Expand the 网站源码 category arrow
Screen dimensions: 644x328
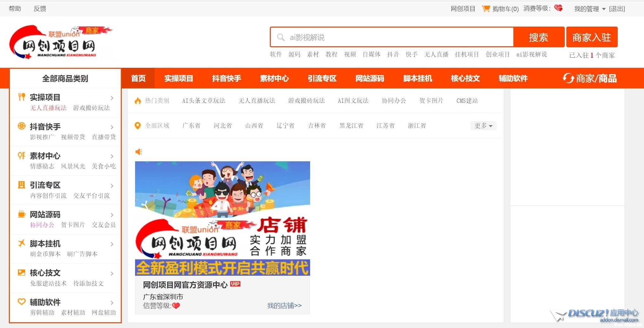click(112, 215)
